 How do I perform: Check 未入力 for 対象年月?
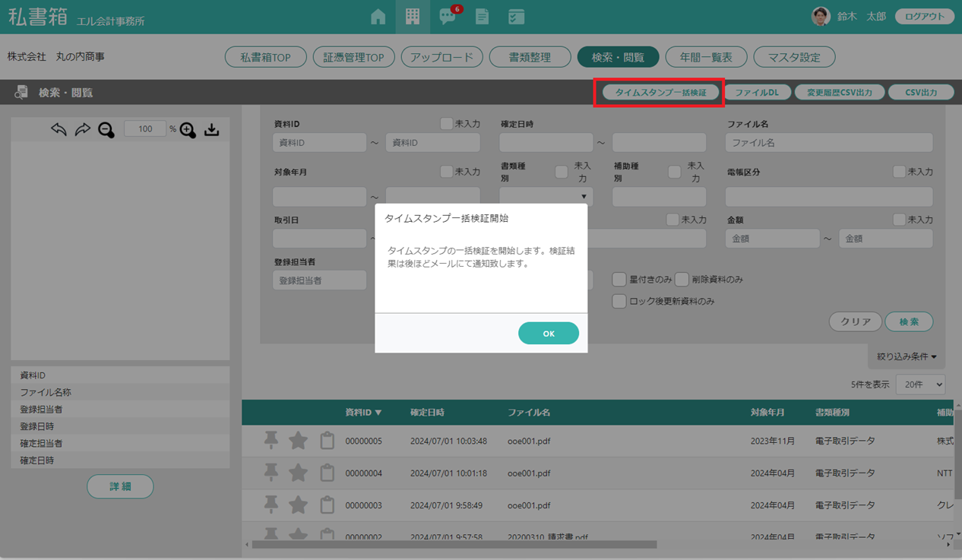click(x=446, y=172)
